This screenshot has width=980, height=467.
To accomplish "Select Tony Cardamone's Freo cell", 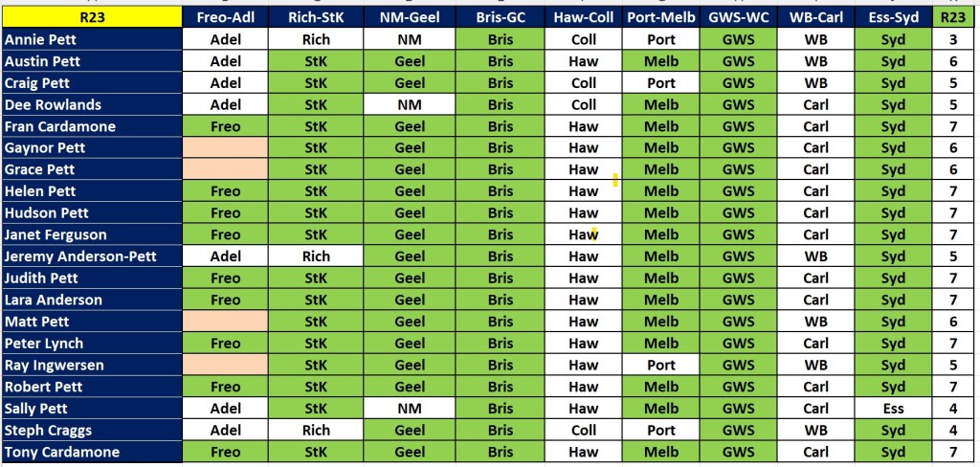I will 225,452.
